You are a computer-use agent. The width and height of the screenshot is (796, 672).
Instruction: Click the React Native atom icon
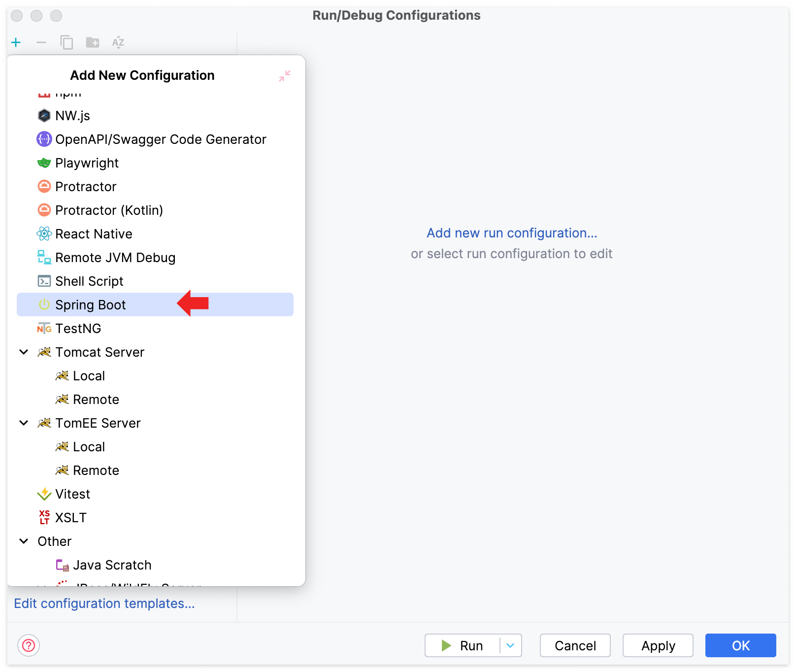click(44, 234)
